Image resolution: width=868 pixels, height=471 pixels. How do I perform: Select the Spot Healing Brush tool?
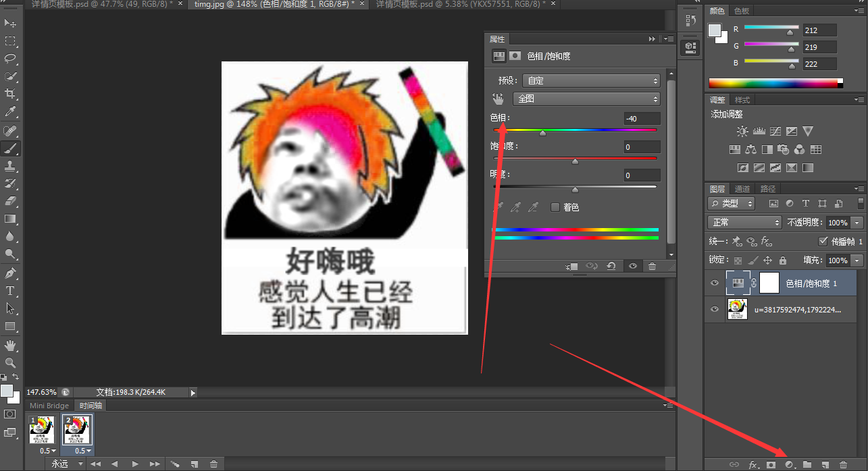(x=10, y=130)
